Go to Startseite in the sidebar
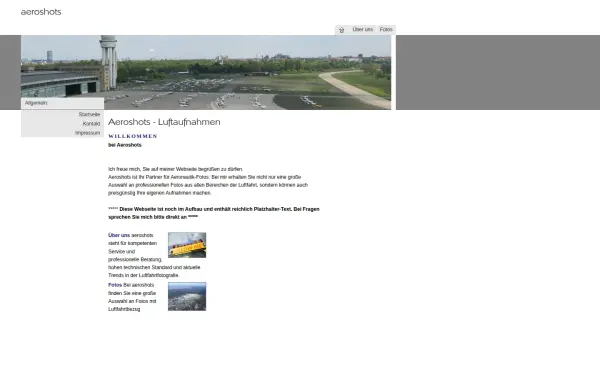This screenshot has height=375, width=600. 89,114
